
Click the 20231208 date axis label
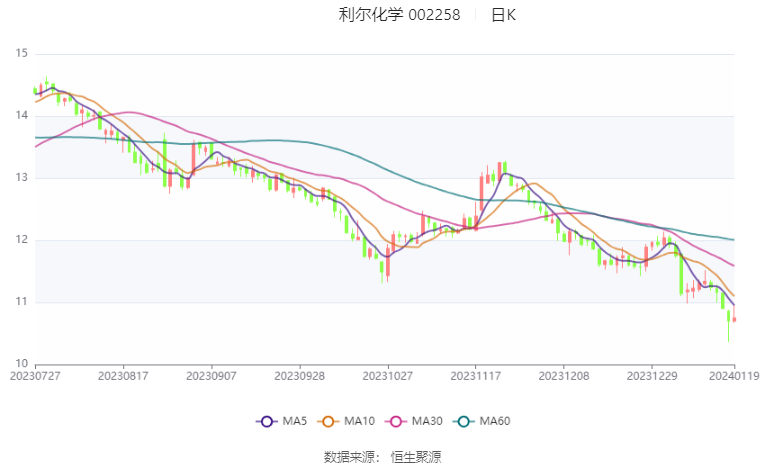(x=564, y=375)
